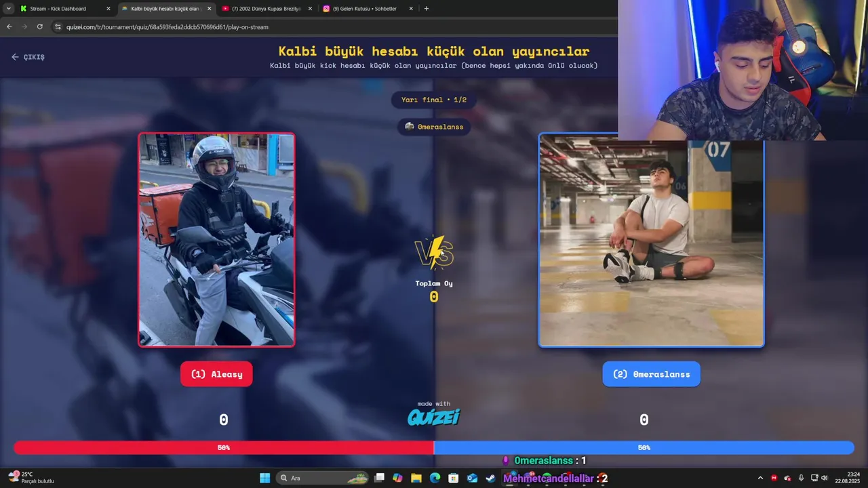Click the 0meraslanss username chip above VS
This screenshot has width=868, height=488.
point(434,127)
